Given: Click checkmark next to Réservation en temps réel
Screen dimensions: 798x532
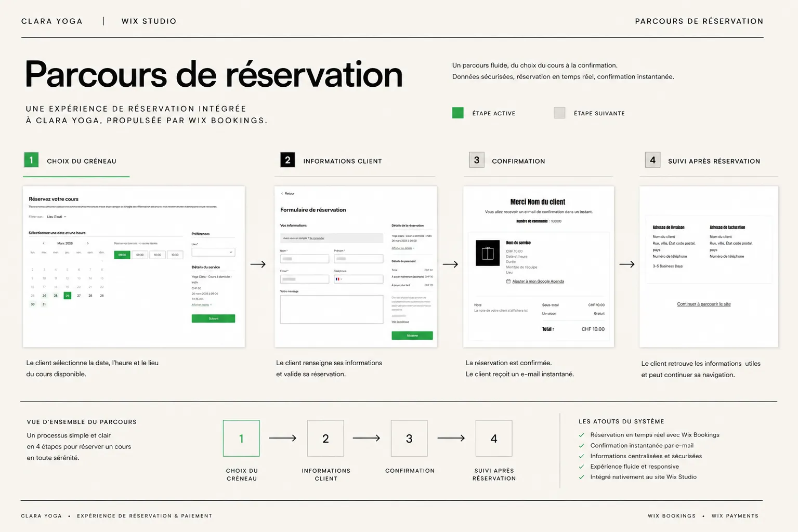Looking at the screenshot, I should click(x=581, y=435).
